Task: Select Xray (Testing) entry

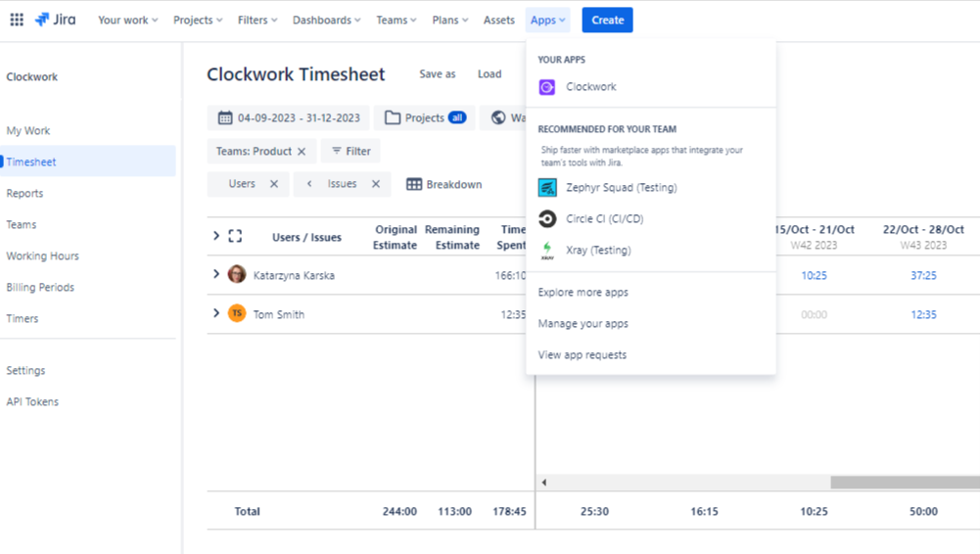Action: click(x=651, y=250)
